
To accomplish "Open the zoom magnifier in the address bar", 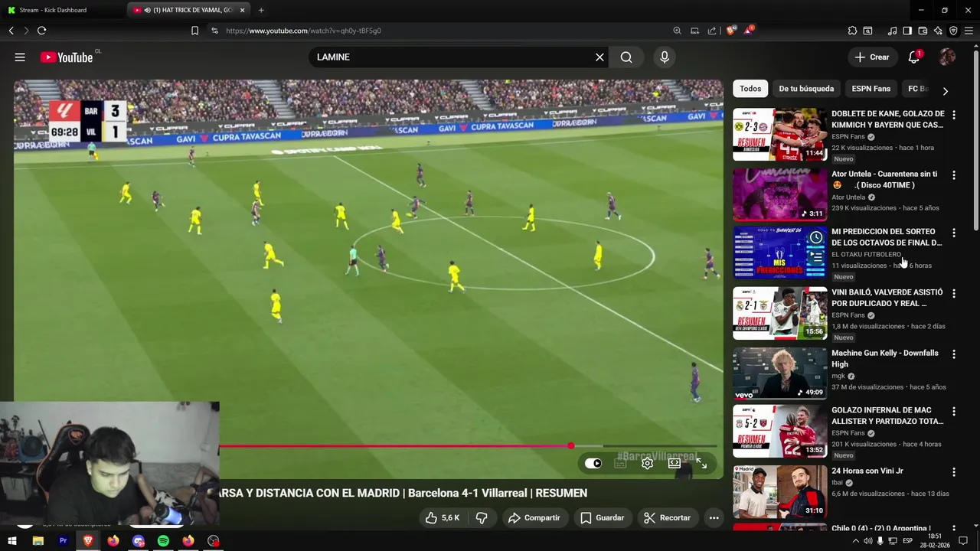I will [x=677, y=31].
